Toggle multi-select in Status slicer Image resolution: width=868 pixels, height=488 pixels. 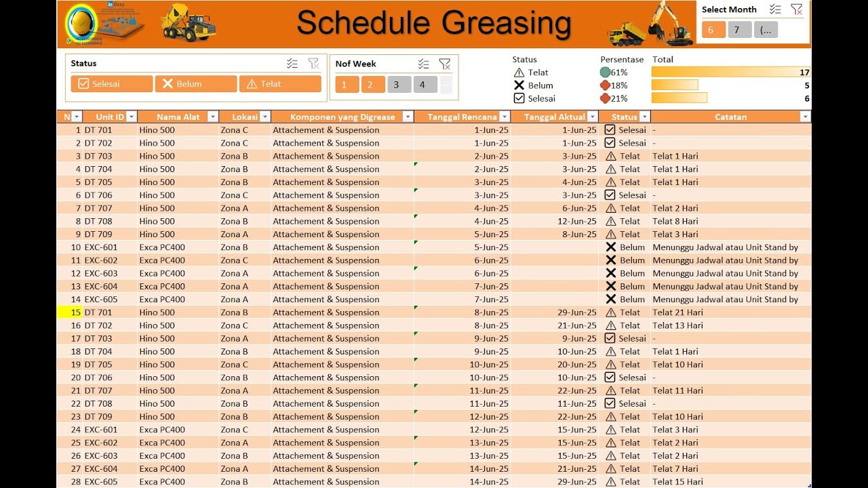[292, 63]
